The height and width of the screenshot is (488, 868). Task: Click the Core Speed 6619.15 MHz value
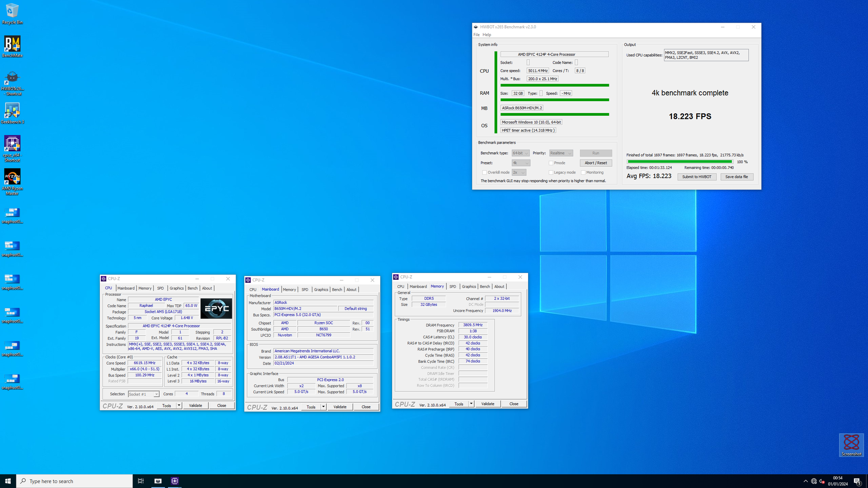(x=145, y=363)
